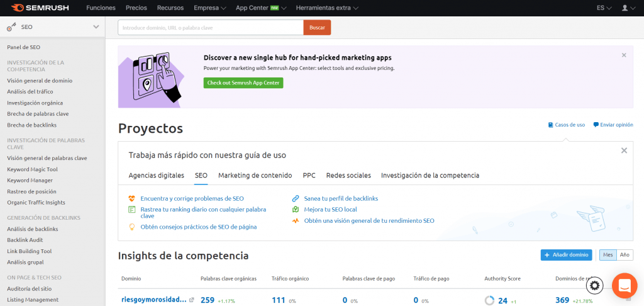Image resolution: width=644 pixels, height=306 pixels.
Task: Switch to Redes sociales tab
Action: tap(348, 175)
